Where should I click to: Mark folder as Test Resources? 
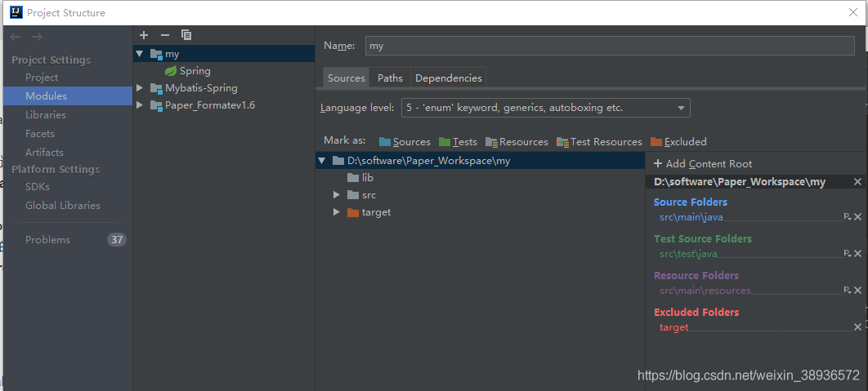coord(600,141)
